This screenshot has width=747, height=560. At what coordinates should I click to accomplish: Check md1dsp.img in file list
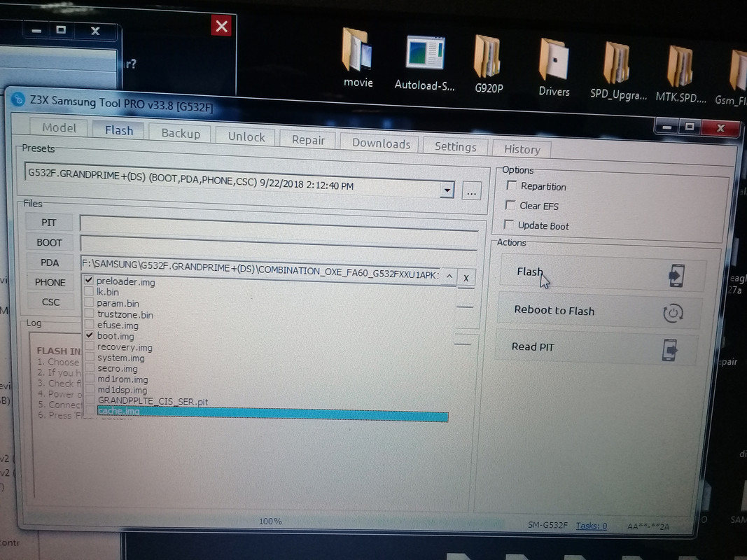pos(90,389)
